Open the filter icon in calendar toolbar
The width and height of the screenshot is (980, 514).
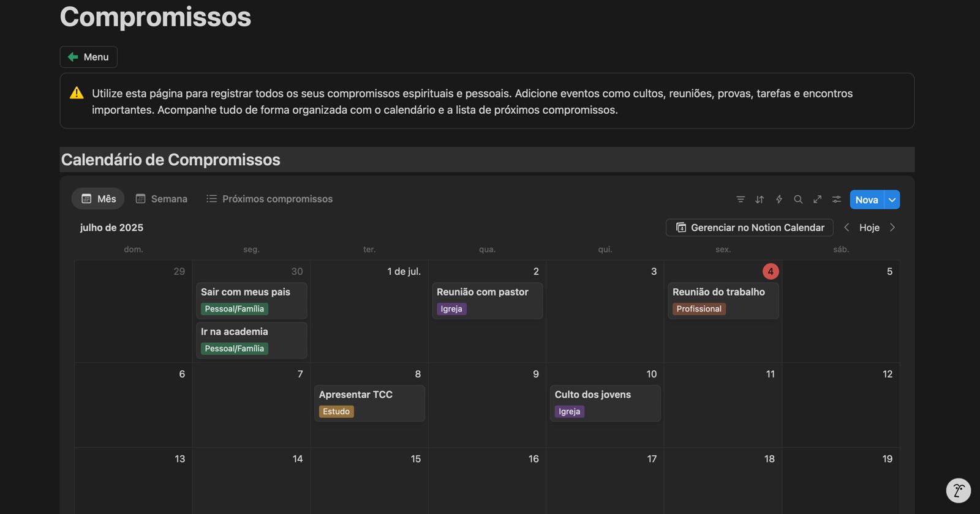click(741, 199)
